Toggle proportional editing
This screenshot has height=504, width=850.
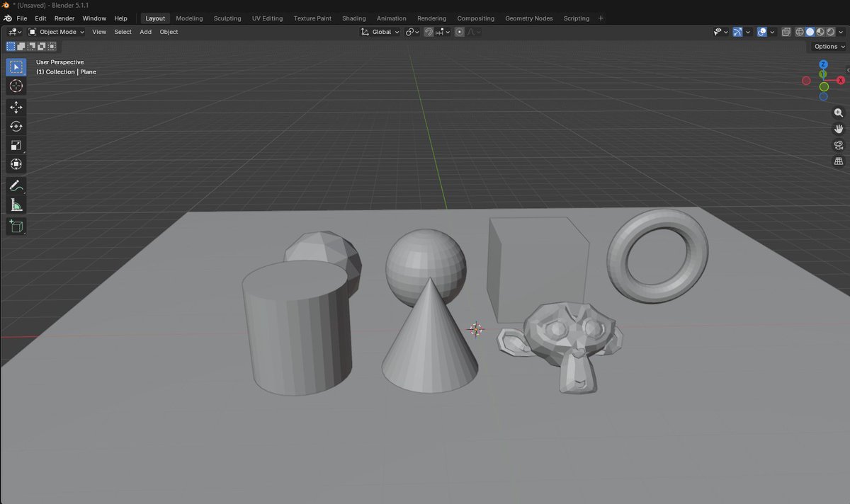tap(460, 32)
